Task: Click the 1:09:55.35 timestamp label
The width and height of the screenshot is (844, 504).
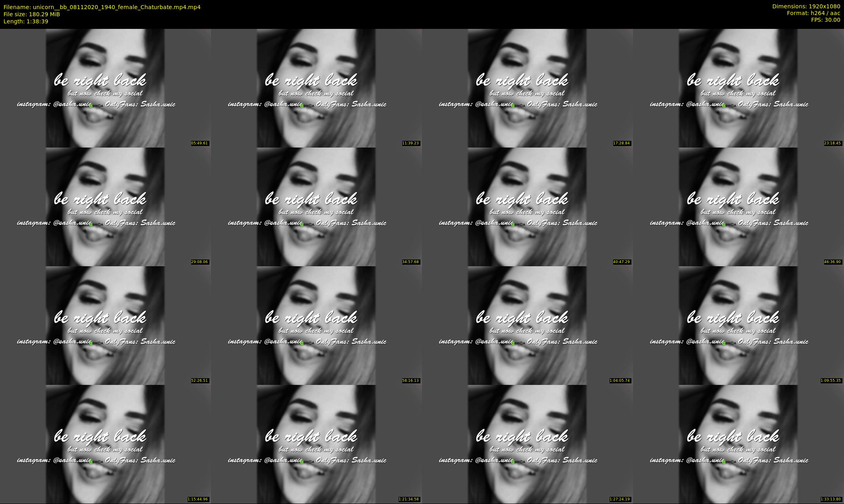Action: (x=831, y=381)
